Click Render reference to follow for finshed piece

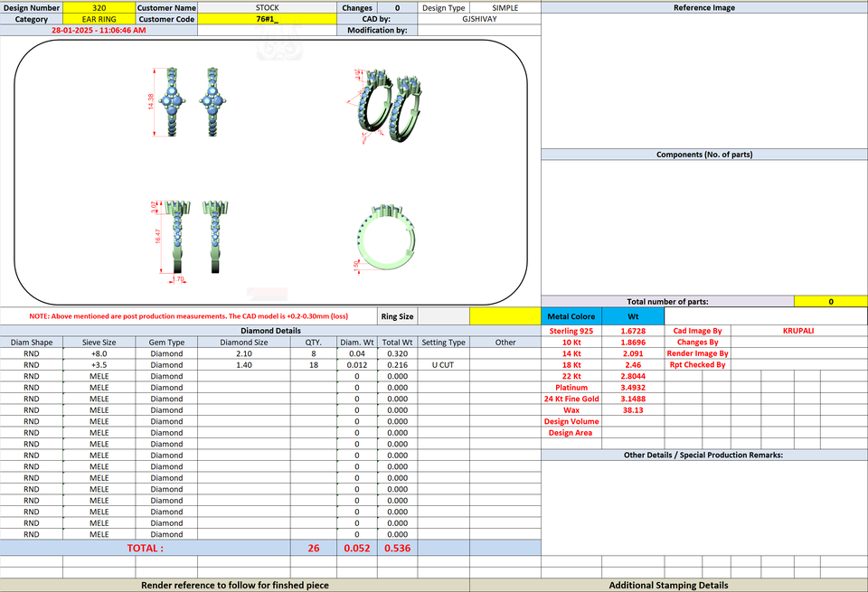pos(235,586)
